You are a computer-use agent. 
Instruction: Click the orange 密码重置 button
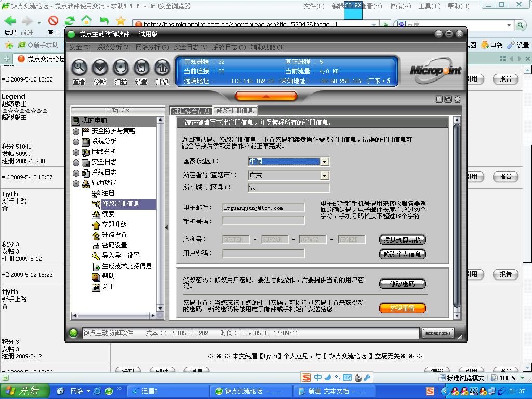[403, 308]
